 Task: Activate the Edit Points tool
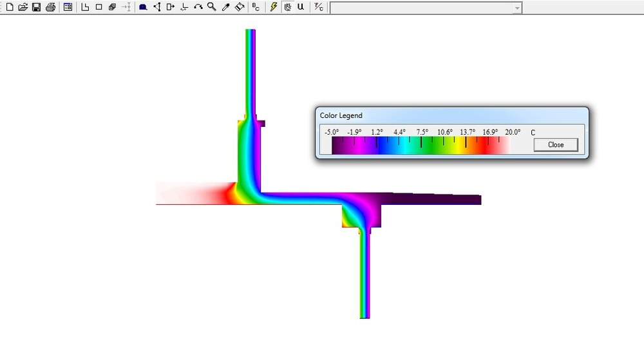pyautogui.click(x=156, y=7)
